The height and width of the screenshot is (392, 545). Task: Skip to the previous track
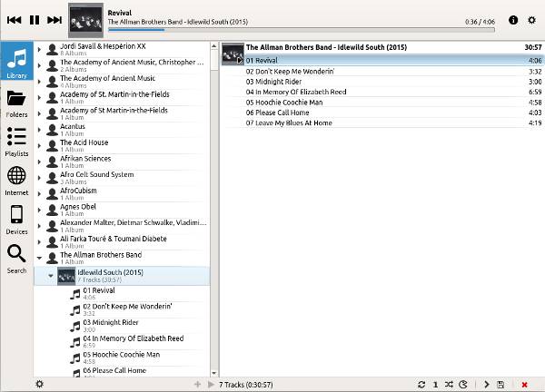coord(14,20)
